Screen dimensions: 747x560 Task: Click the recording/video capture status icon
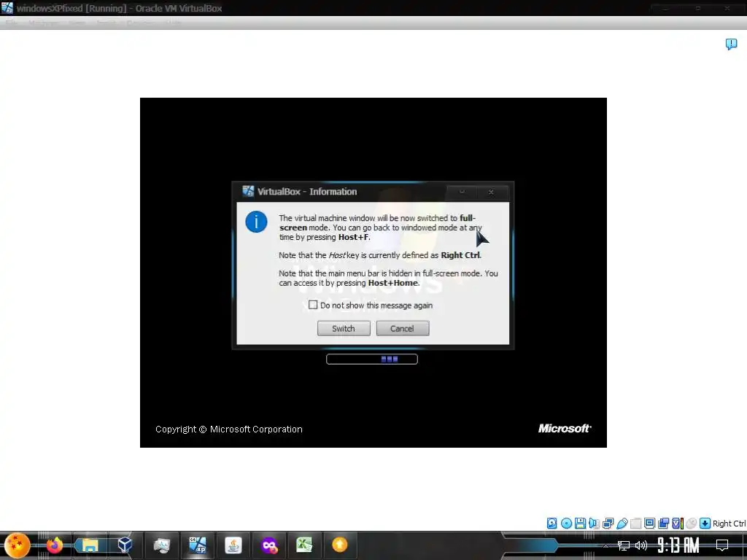[x=663, y=524]
